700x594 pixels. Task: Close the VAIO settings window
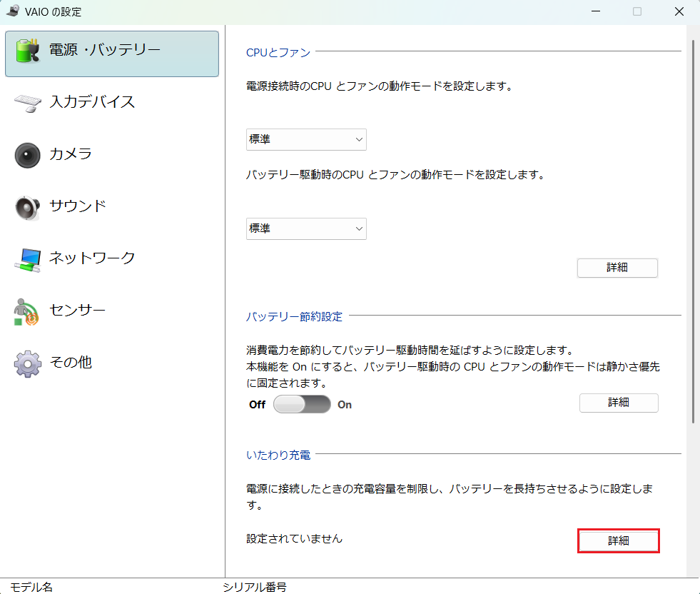(x=679, y=11)
